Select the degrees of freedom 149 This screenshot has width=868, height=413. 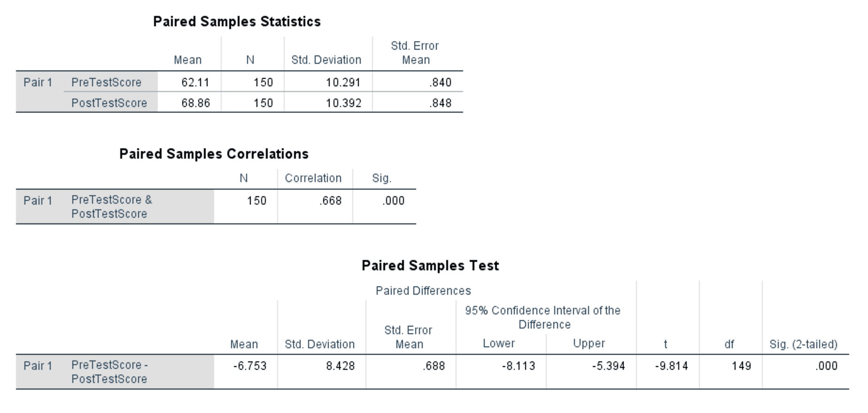click(741, 366)
